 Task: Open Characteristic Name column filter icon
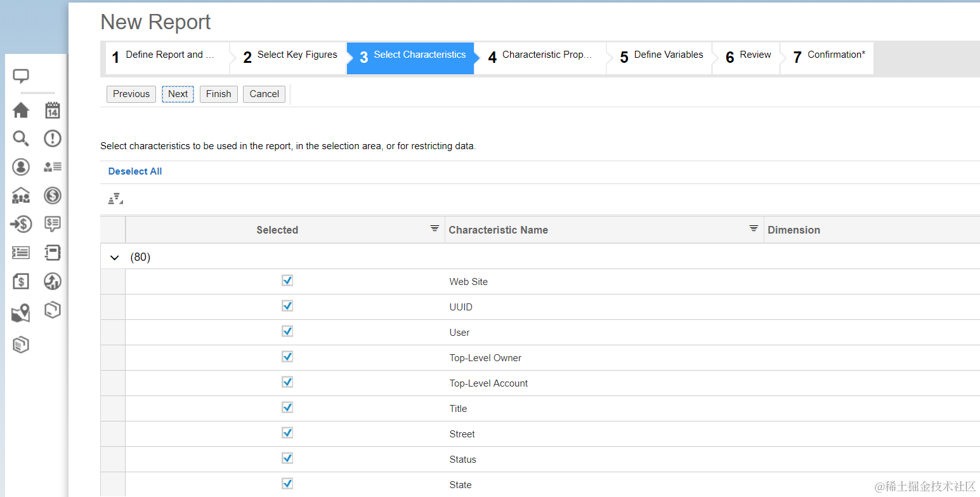tap(754, 229)
